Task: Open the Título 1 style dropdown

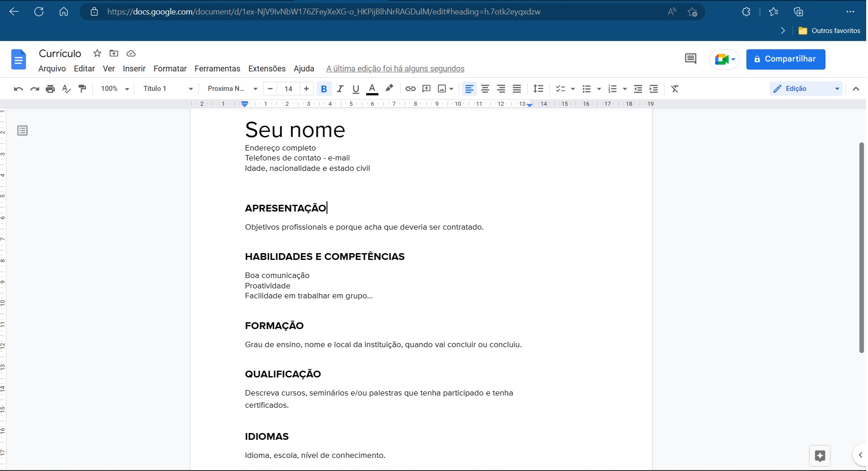Action: tap(167, 89)
